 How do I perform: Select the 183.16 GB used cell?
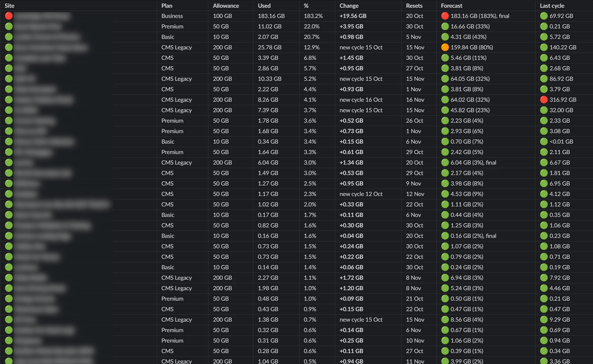(x=271, y=16)
